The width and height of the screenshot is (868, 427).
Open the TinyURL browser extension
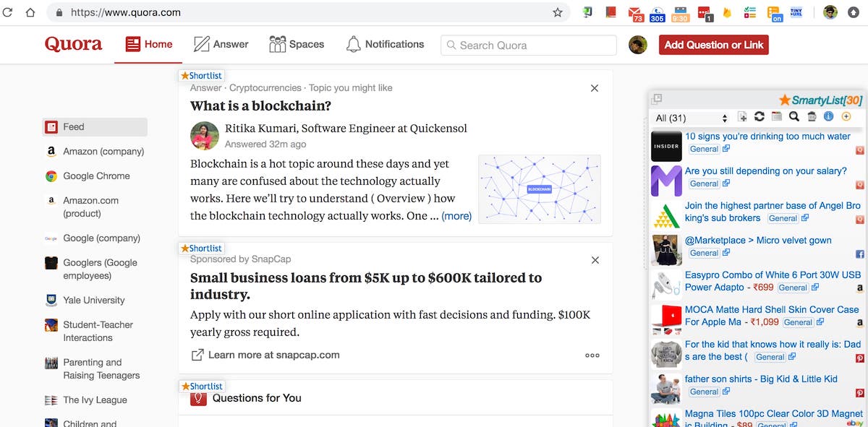(x=796, y=12)
